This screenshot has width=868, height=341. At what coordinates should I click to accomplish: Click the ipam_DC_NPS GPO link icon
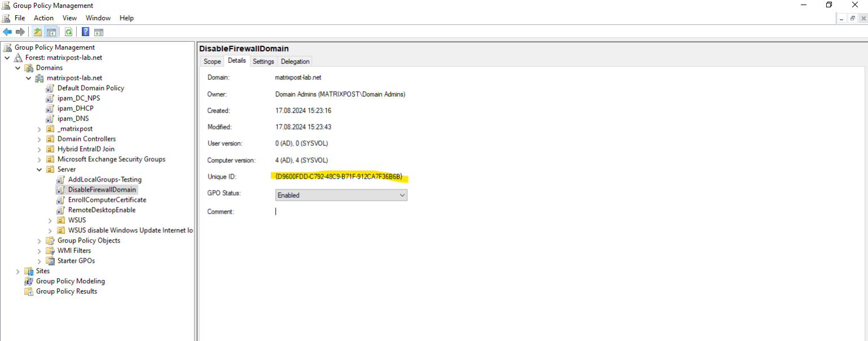[50, 98]
